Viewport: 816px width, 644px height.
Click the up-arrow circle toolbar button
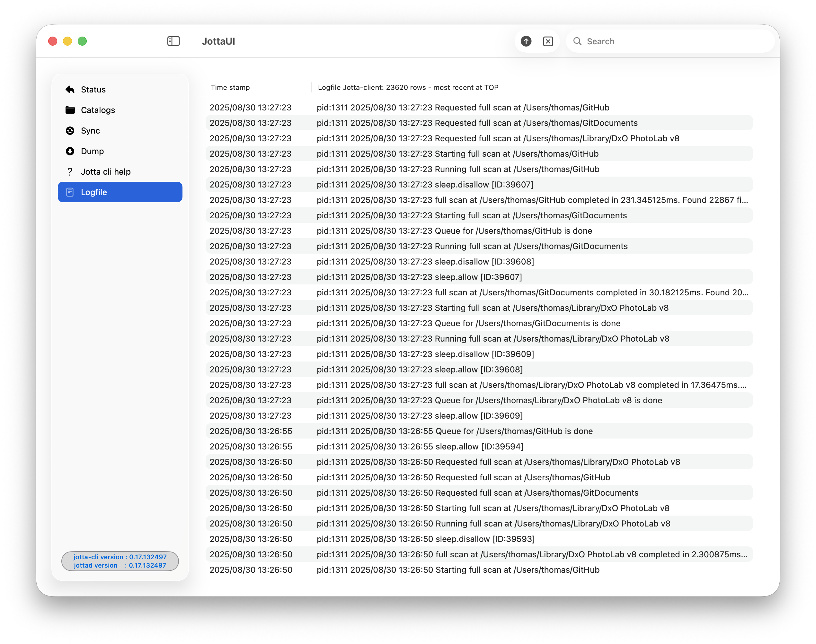(x=526, y=41)
